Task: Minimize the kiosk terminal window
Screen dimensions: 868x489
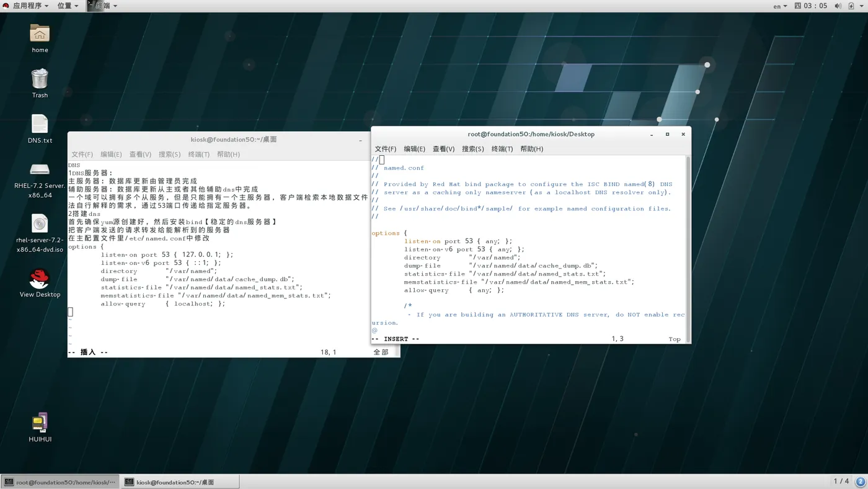Action: point(360,140)
